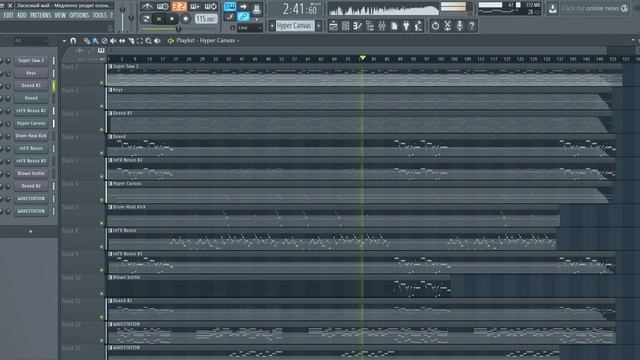Select the select-area tool in playlist toolbar
This screenshot has width=640, height=360.
[140, 41]
